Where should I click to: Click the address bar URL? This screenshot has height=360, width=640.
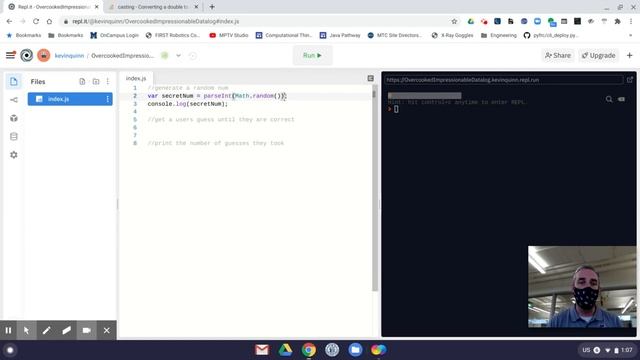156,21
